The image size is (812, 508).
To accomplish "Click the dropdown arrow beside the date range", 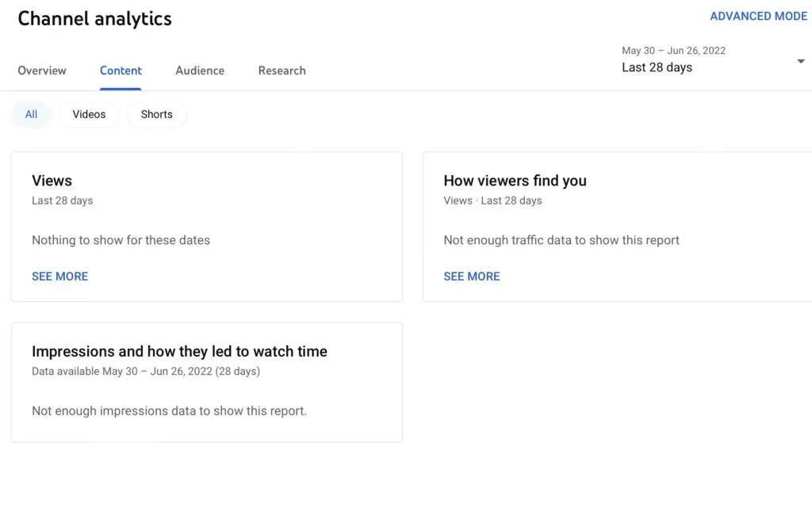I will pos(800,60).
